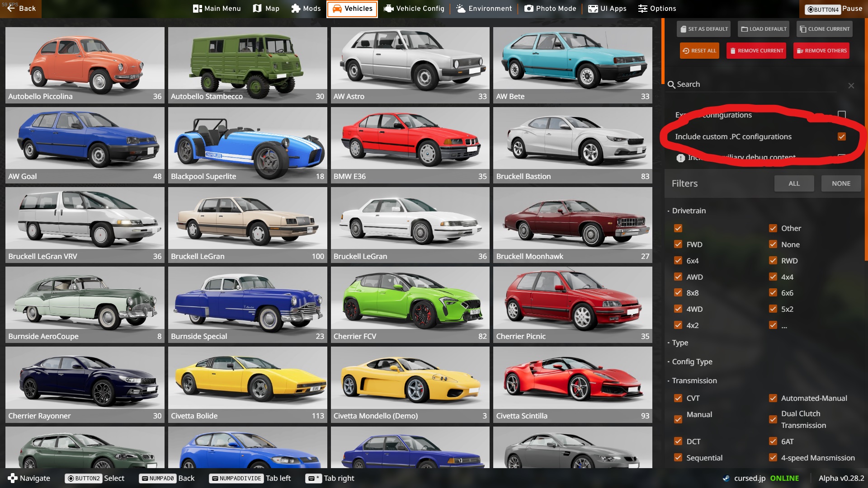Image resolution: width=868 pixels, height=488 pixels.
Task: Uncheck the FWD drivetrain checkbox
Action: click(x=678, y=244)
